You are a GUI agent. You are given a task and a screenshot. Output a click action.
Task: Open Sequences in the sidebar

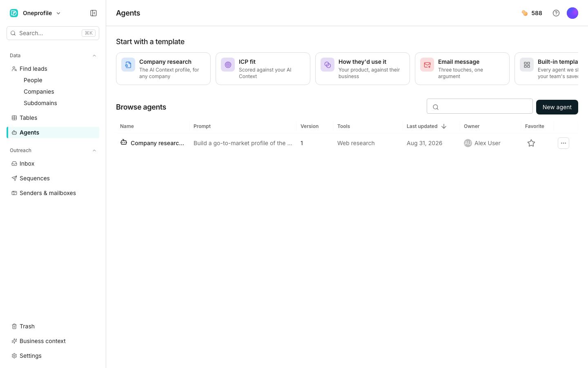(53, 178)
